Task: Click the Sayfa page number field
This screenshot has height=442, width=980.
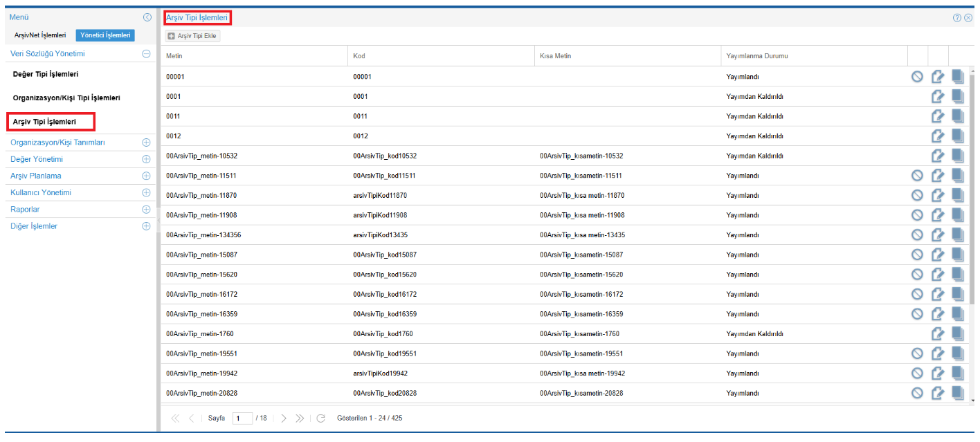Action: tap(242, 418)
